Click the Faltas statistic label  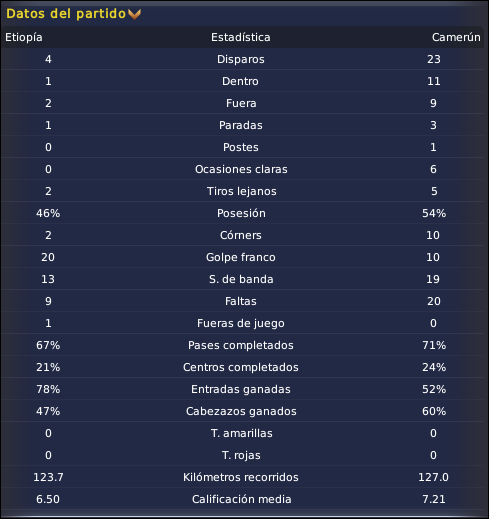coord(241,301)
